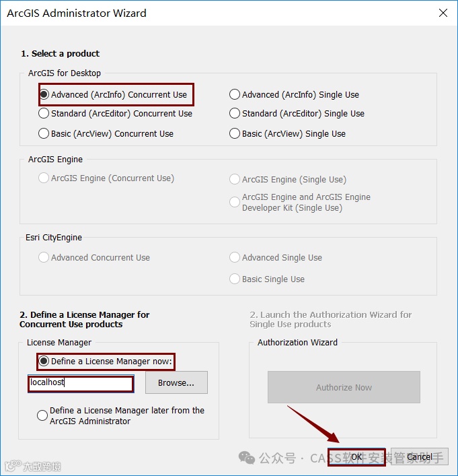Click the localhost license manager field
458x476 pixels.
coord(81,383)
